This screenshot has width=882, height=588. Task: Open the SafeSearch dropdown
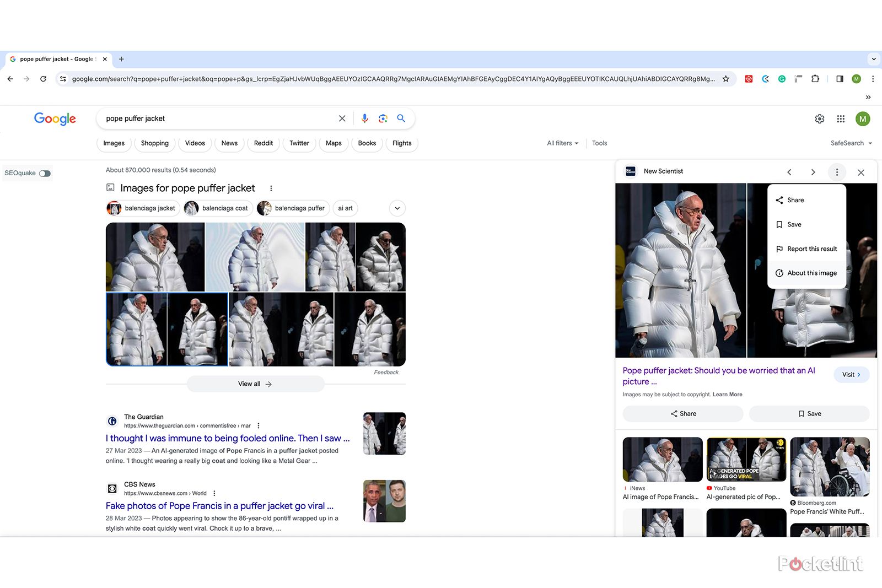pyautogui.click(x=851, y=143)
